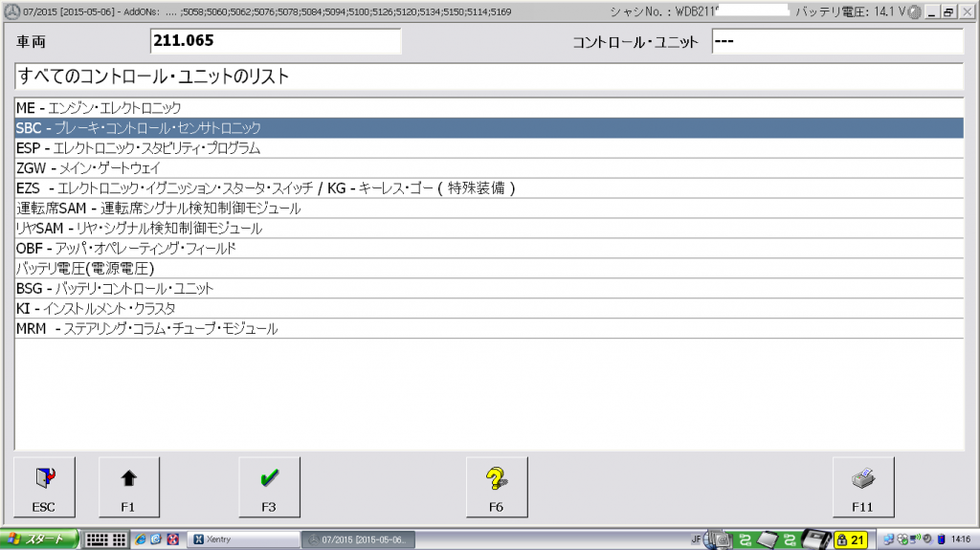Print list using F11 printer button
Screen dimensions: 980x550
tap(863, 487)
